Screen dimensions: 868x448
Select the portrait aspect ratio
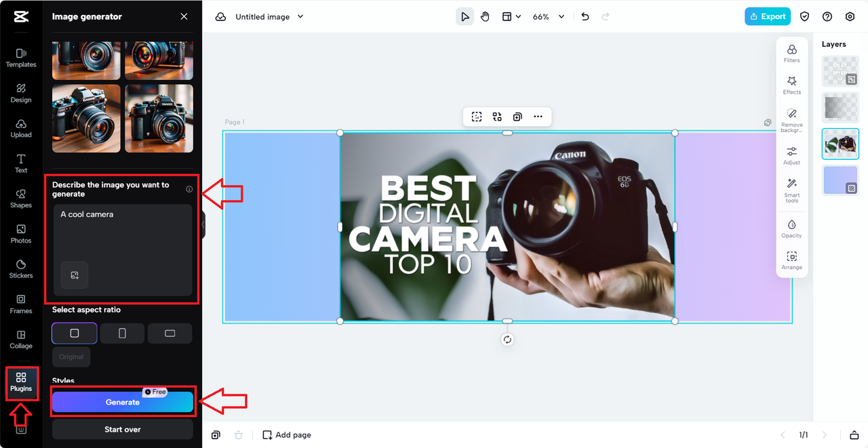123,333
